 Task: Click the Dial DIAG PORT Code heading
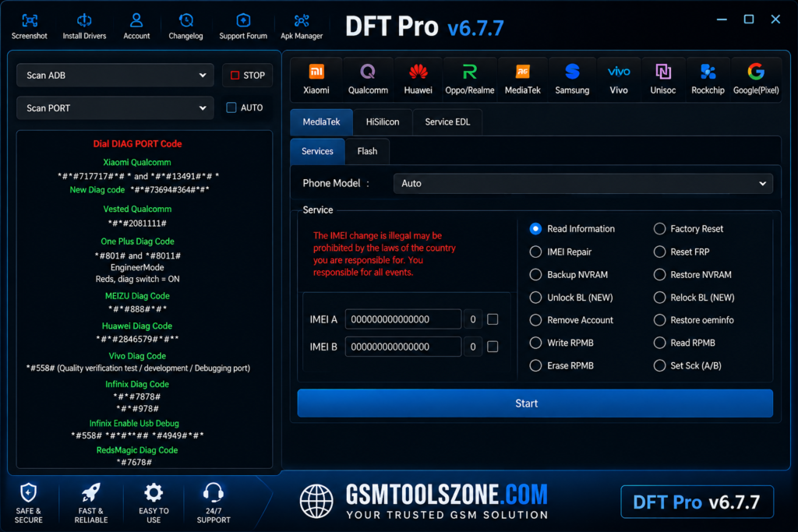click(x=137, y=144)
